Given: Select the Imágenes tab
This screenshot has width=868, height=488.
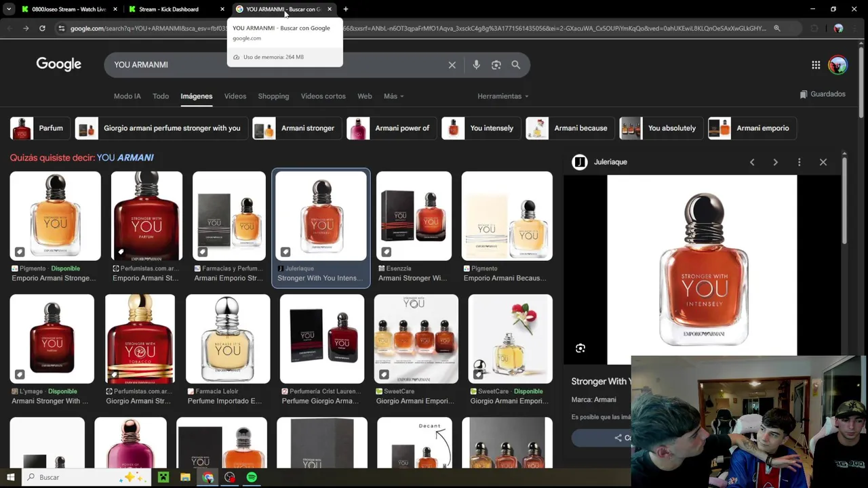Looking at the screenshot, I should point(197,96).
